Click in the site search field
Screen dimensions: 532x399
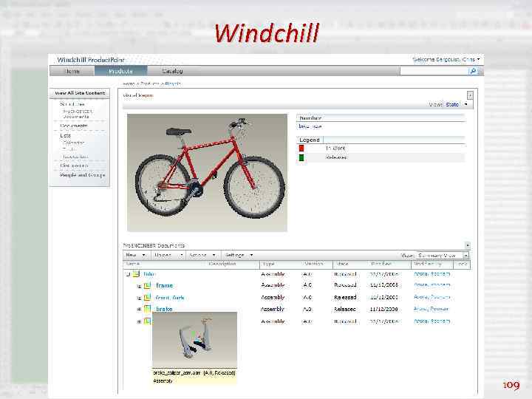tap(434, 71)
